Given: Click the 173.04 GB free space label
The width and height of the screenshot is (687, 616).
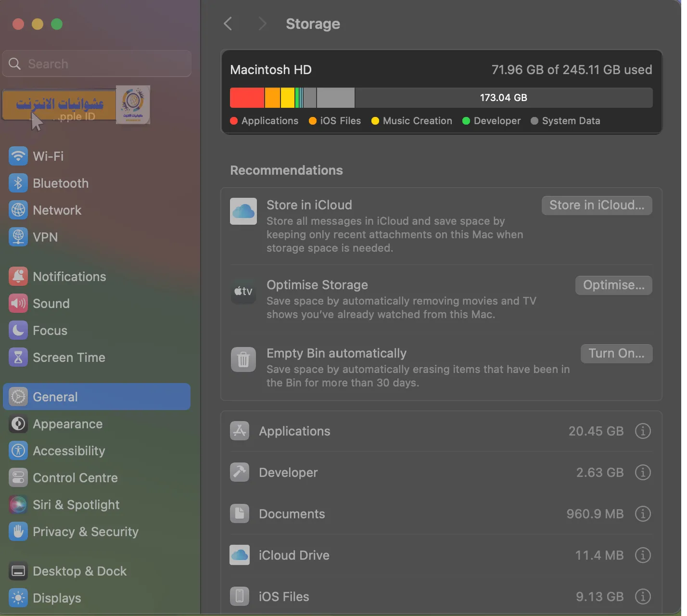Looking at the screenshot, I should 504,98.
